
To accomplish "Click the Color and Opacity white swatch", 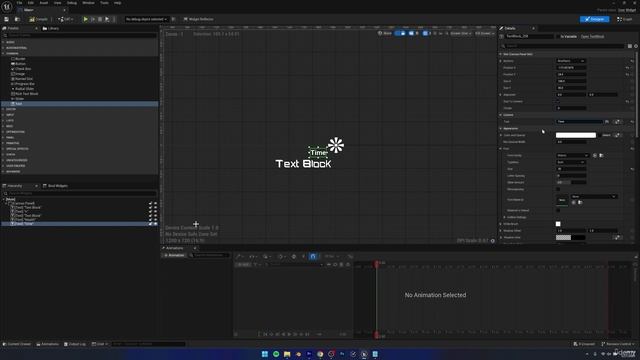I will 576,135.
